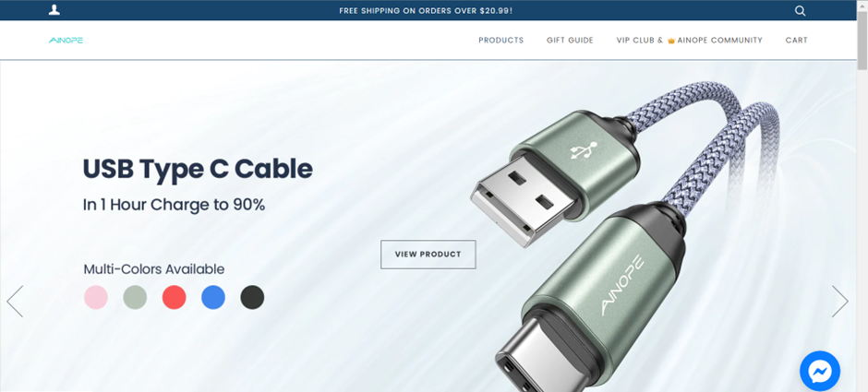This screenshot has width=868, height=392.
Task: Advance to next slide with right arrow
Action: 839,302
